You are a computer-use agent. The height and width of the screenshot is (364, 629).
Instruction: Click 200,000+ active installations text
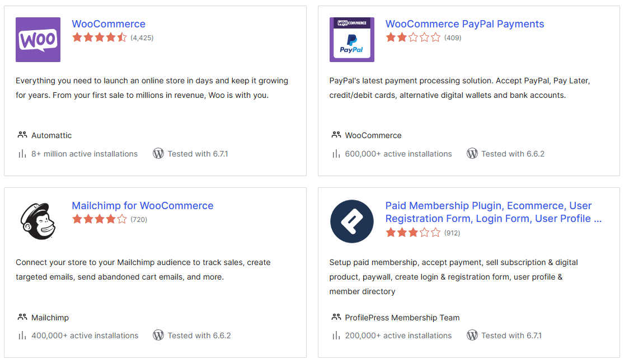pos(398,335)
